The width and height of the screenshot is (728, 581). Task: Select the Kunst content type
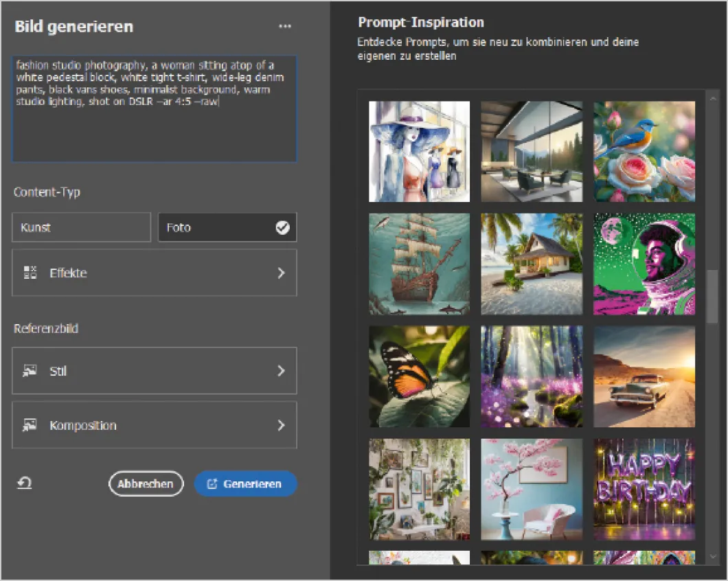click(x=81, y=227)
